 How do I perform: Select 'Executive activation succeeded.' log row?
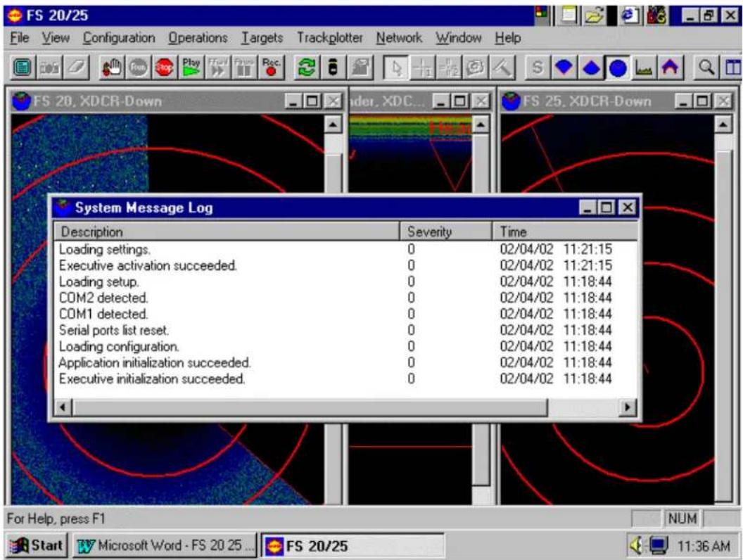pos(345,265)
